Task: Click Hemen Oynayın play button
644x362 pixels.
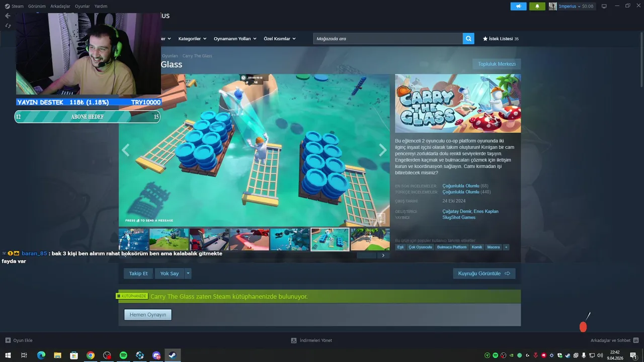Action: (148, 315)
